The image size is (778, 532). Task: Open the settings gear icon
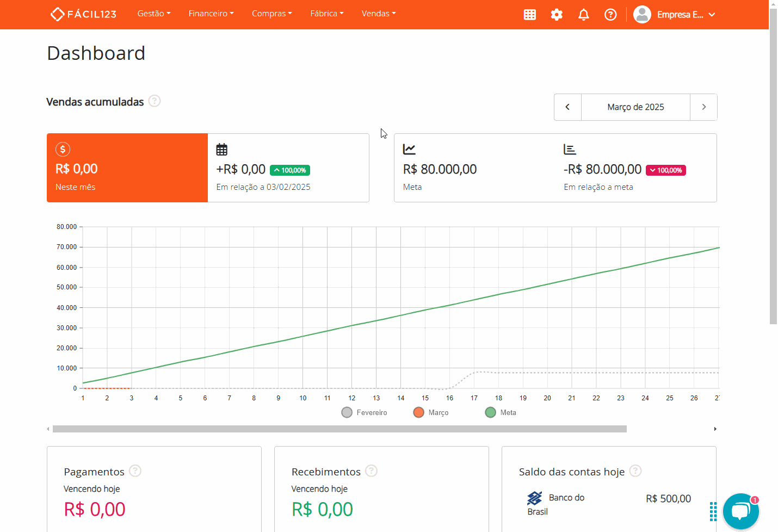(557, 14)
